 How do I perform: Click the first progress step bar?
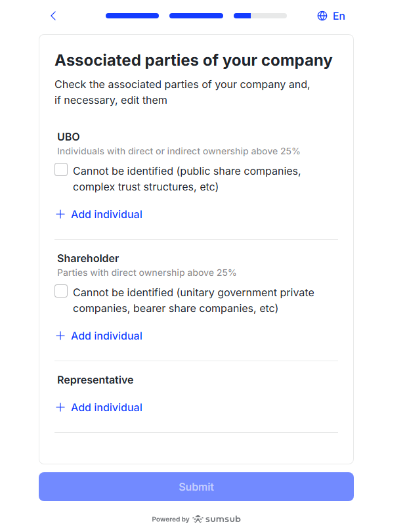(132, 16)
